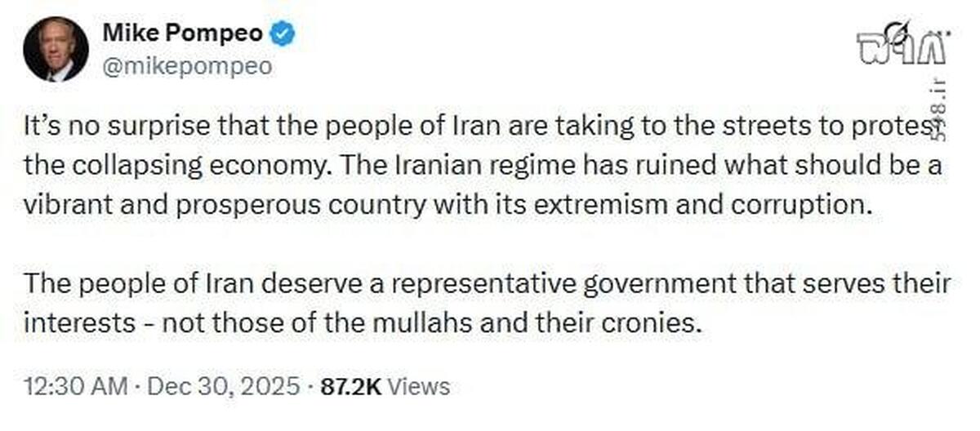Click Mike Pompeo's profile picture

pyautogui.click(x=55, y=49)
